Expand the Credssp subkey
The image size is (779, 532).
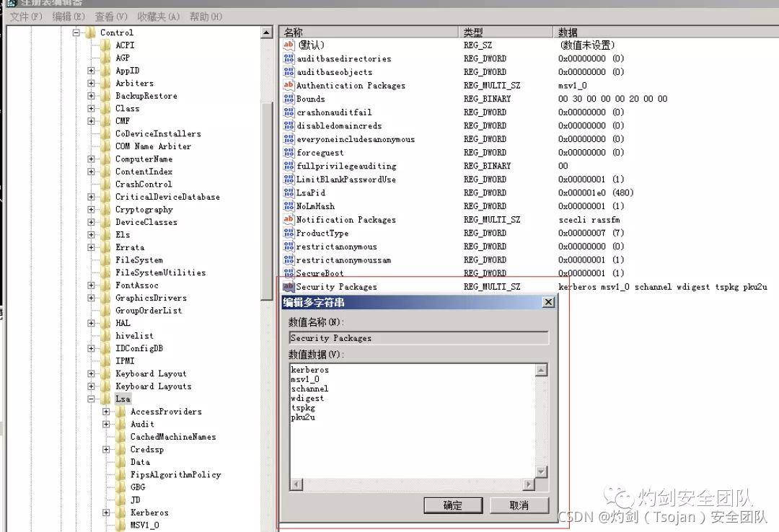[x=106, y=449]
